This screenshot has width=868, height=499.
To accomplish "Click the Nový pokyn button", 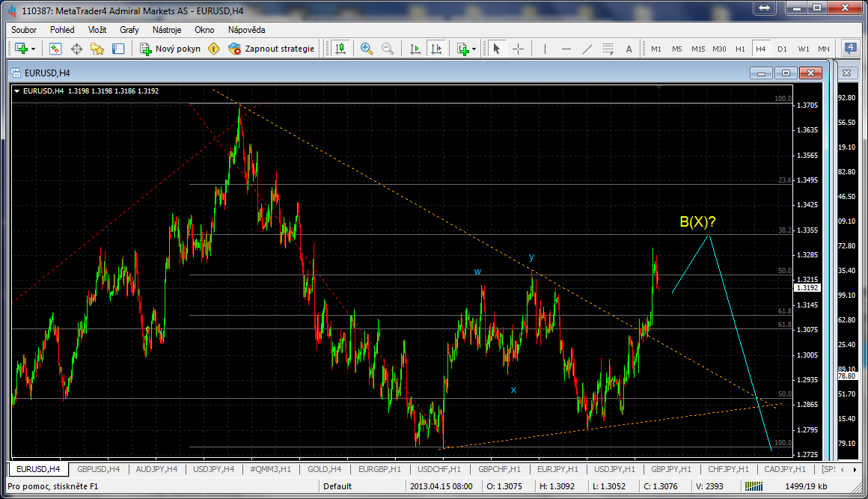I will pos(171,49).
